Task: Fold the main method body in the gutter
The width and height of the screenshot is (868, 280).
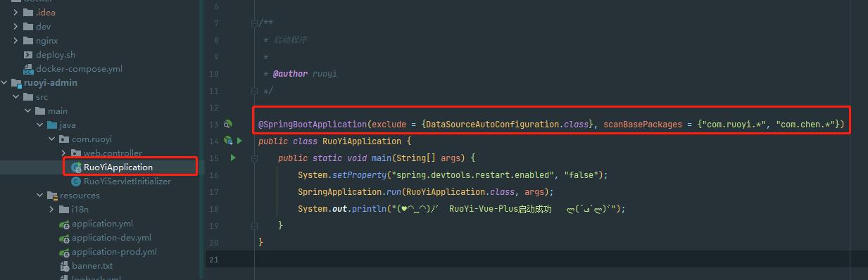Action: pos(254,158)
